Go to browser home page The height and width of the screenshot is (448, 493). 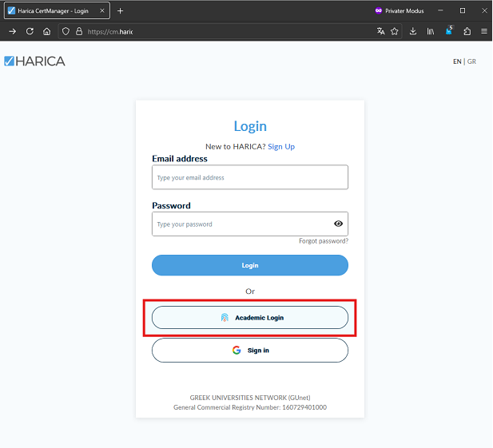[x=47, y=31]
